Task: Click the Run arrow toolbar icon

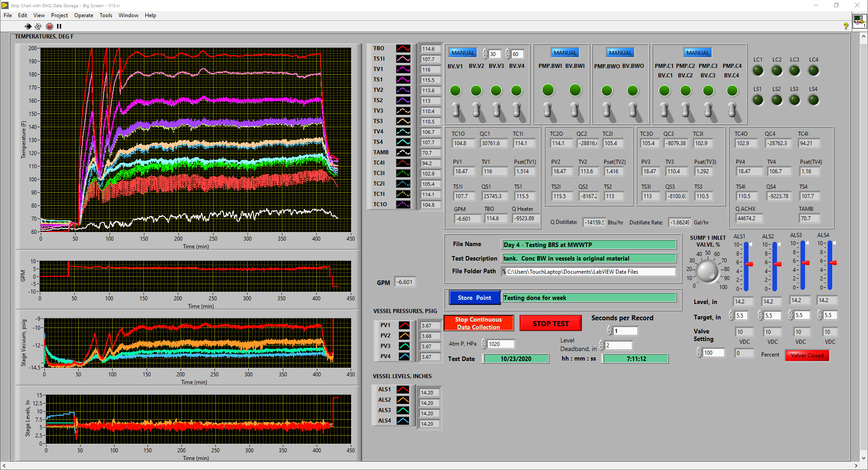Action: tap(28, 26)
